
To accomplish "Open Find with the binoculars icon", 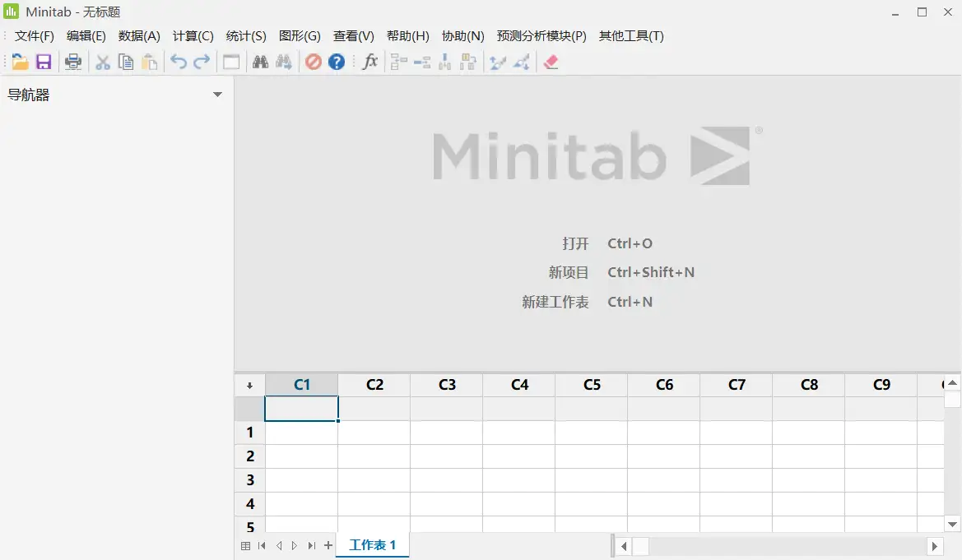I will (x=260, y=62).
